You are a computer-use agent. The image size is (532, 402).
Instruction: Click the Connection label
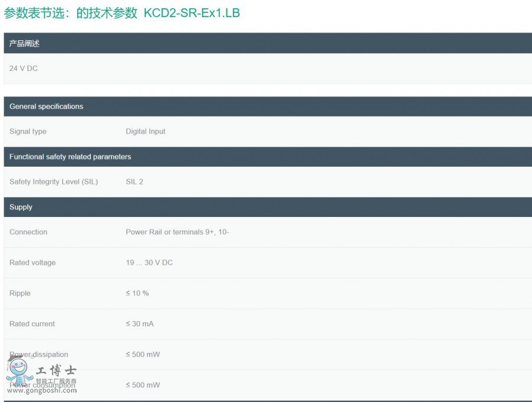coord(28,232)
